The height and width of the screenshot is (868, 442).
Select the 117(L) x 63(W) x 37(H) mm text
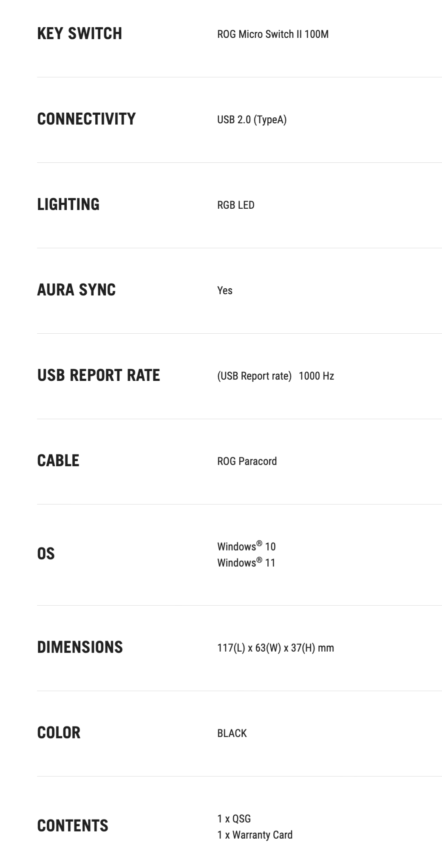point(275,648)
